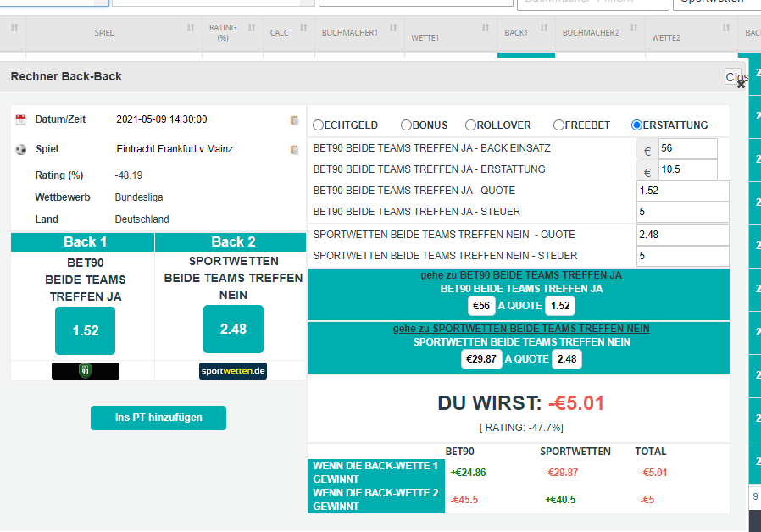The width and height of the screenshot is (761, 532).
Task: Click the Erstattung field showing 10.5
Action: tap(688, 169)
